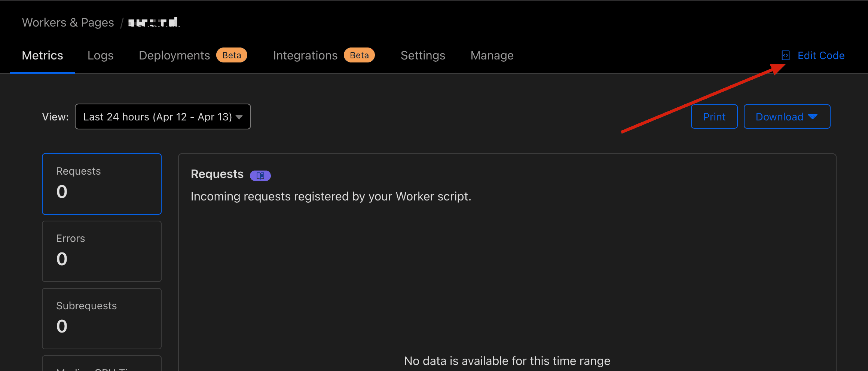Image resolution: width=868 pixels, height=371 pixels.
Task: Go to the Integrations tab
Action: click(305, 55)
